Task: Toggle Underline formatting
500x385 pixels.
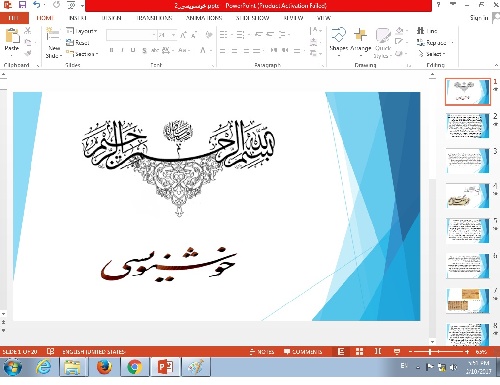Action: click(133, 50)
